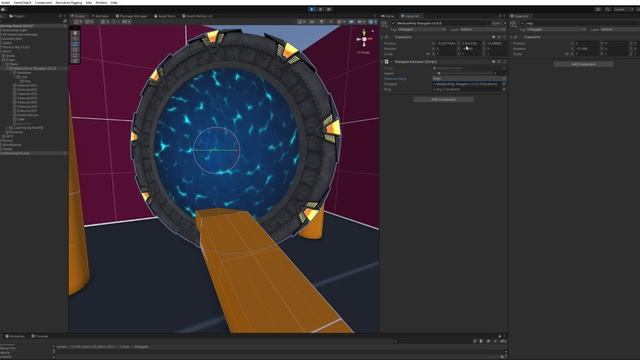Screen dimensions: 640x360
Task: Click the Pause button in top toolbar
Action: [320, 9]
